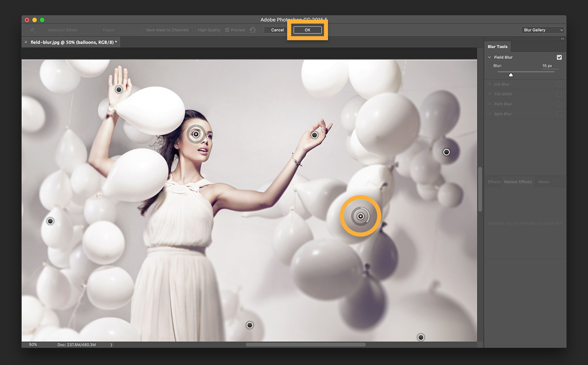Expand the Iris Blur section
This screenshot has width=588, height=365.
(489, 84)
